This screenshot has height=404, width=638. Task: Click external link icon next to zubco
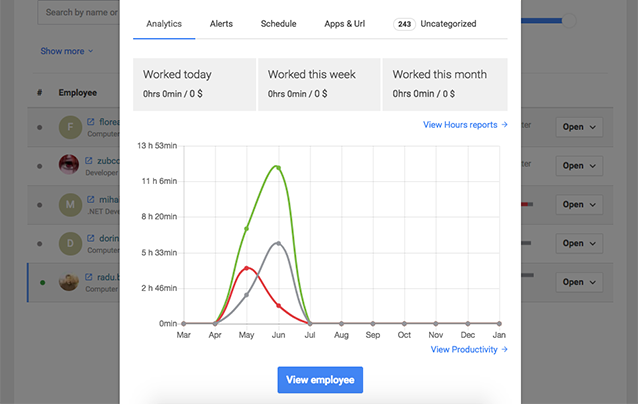pyautogui.click(x=89, y=160)
